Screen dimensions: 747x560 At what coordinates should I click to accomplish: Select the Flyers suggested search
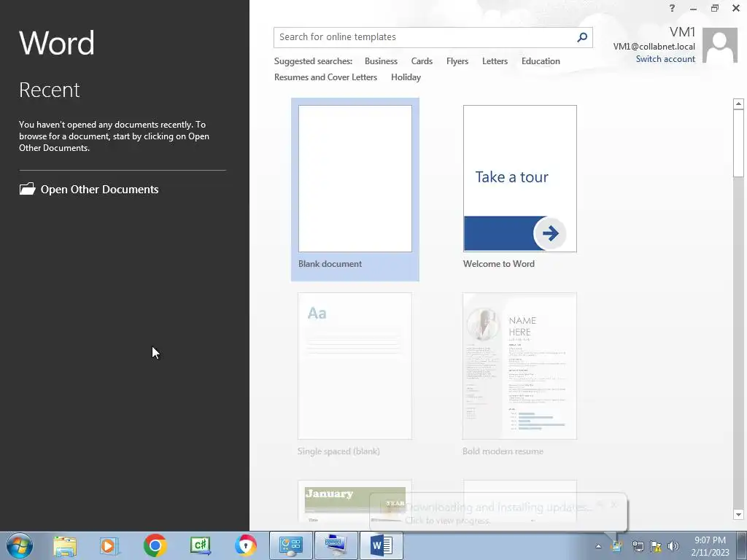[x=457, y=61]
